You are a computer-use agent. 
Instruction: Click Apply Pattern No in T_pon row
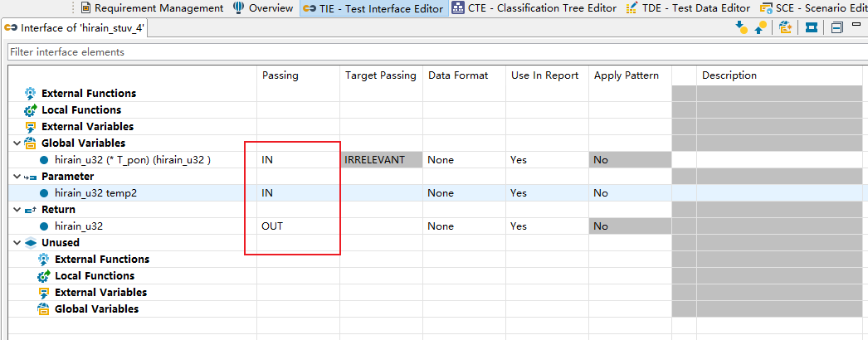point(629,160)
